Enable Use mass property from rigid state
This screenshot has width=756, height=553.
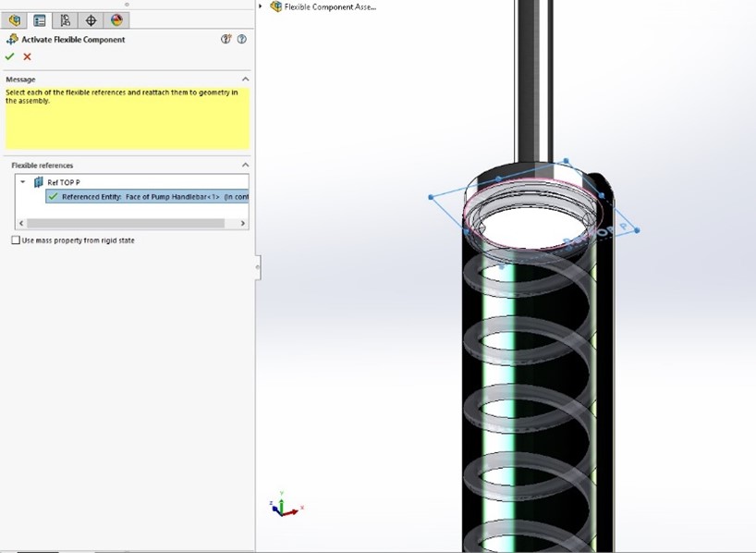coord(16,239)
